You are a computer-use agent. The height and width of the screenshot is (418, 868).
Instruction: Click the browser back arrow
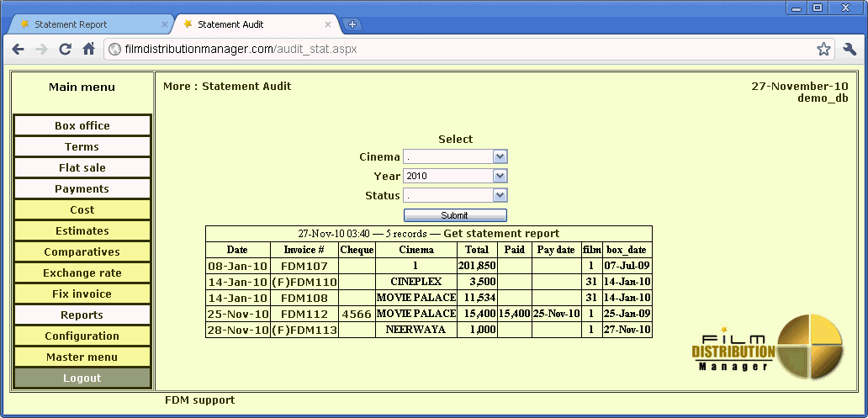pyautogui.click(x=18, y=50)
